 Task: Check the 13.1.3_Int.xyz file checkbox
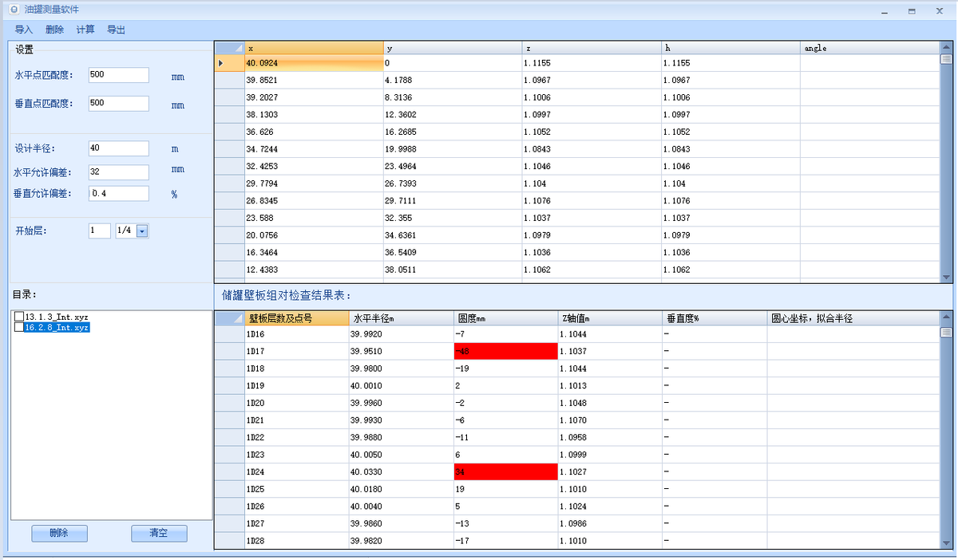[x=19, y=317]
